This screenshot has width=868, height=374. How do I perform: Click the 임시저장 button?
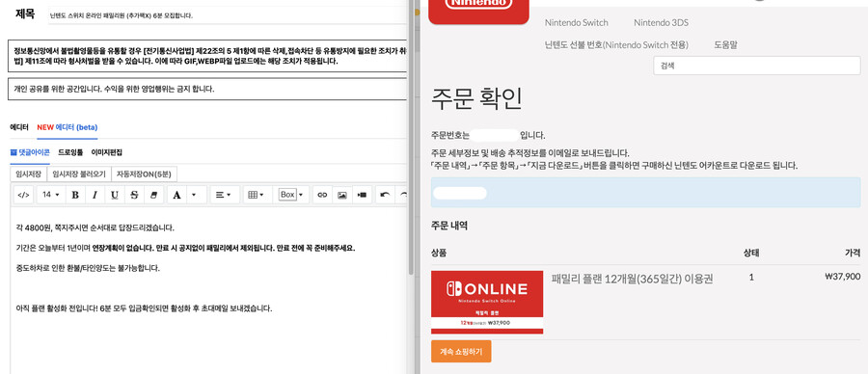[x=29, y=174]
